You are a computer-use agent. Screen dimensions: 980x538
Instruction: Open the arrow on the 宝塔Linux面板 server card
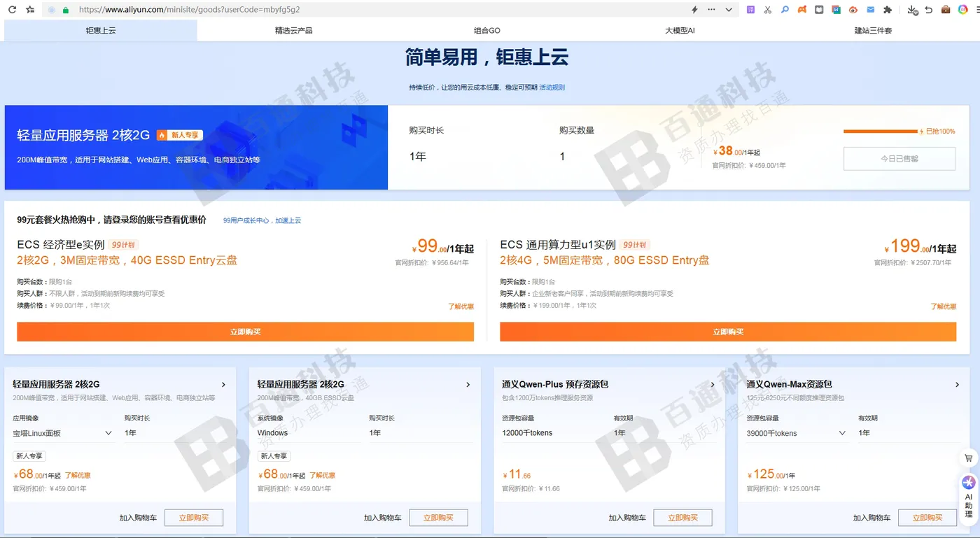(223, 384)
